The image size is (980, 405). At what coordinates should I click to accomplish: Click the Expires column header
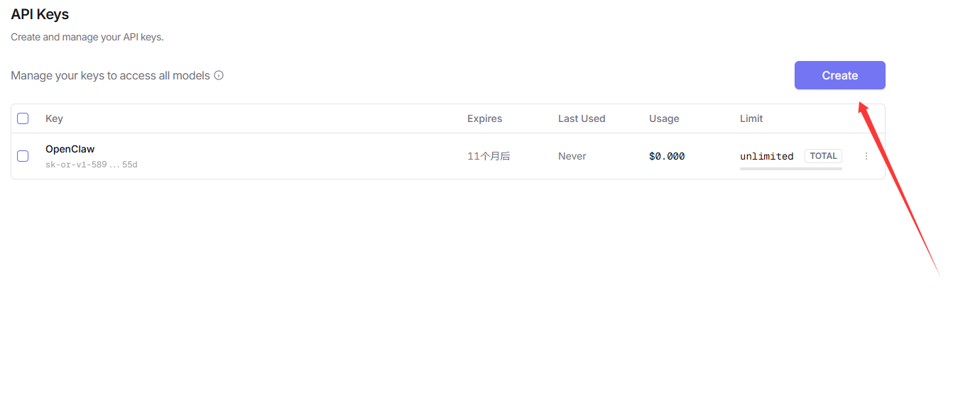point(484,118)
